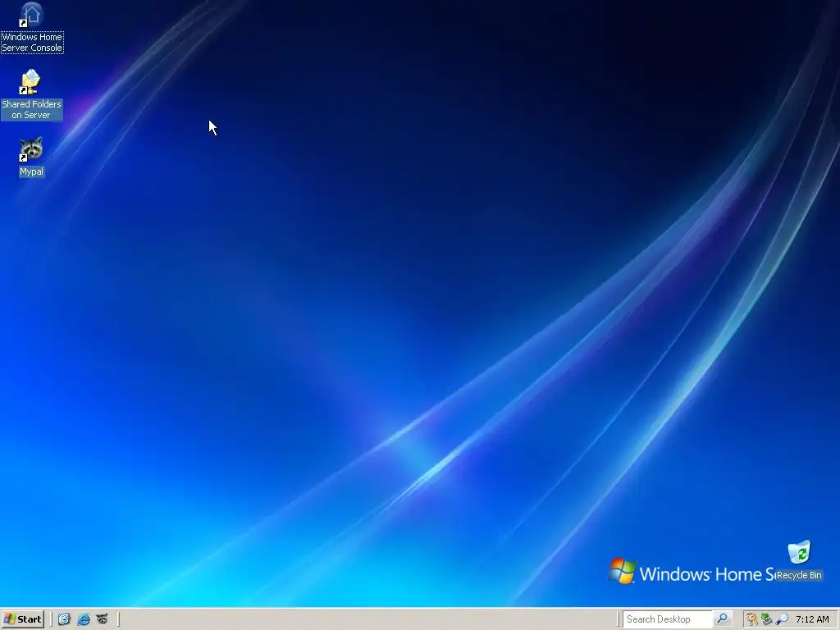The width and height of the screenshot is (840, 630).
Task: Select Windows Home Server Console desktop shortcut
Action: pos(32,27)
